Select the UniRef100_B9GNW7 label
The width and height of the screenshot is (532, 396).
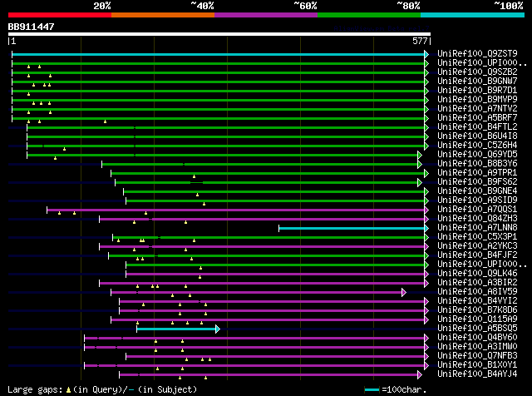(x=477, y=82)
